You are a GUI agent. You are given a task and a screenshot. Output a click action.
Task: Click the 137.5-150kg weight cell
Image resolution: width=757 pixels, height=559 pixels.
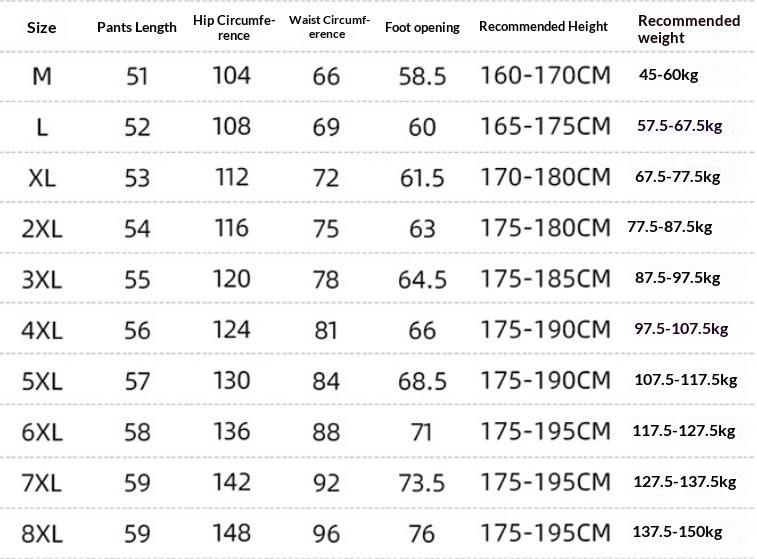pos(677,532)
